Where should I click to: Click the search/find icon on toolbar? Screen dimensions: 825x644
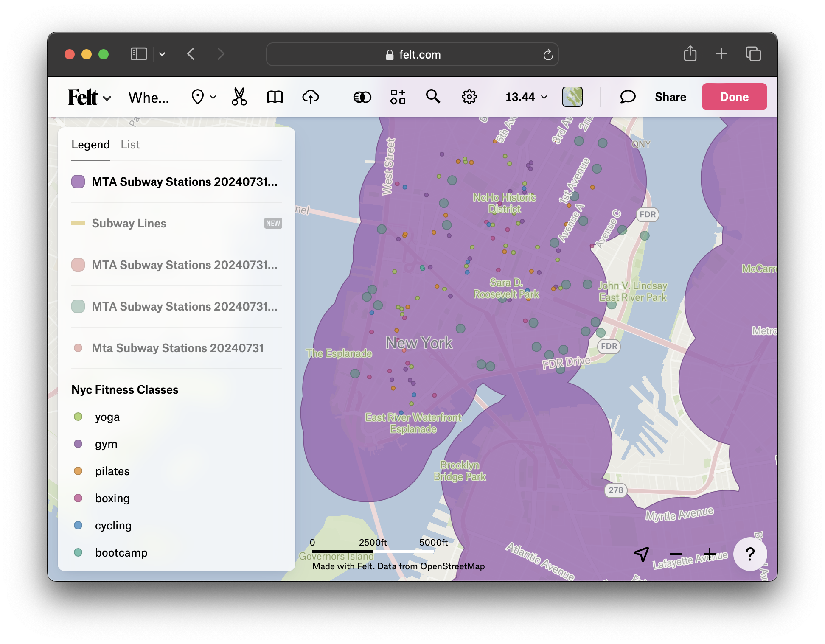coord(432,96)
